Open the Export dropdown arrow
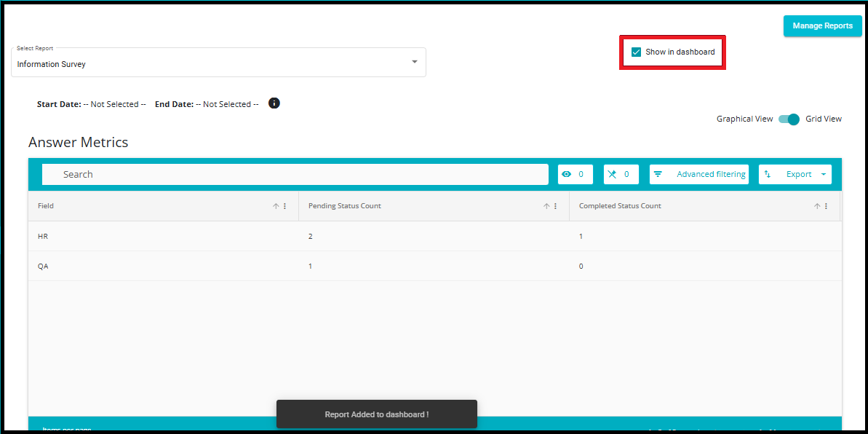868x434 pixels. point(824,174)
